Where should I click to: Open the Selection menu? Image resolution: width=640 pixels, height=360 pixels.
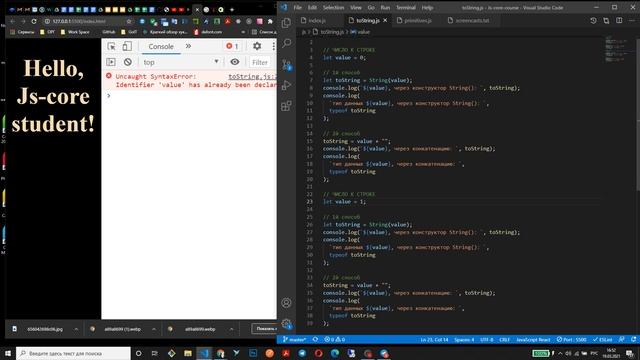(x=333, y=7)
